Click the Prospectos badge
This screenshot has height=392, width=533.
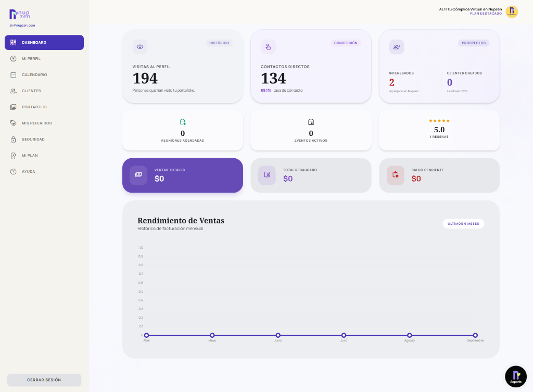[474, 43]
